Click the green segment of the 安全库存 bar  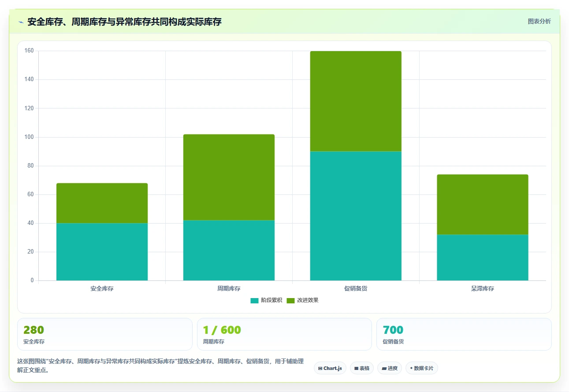click(102, 203)
